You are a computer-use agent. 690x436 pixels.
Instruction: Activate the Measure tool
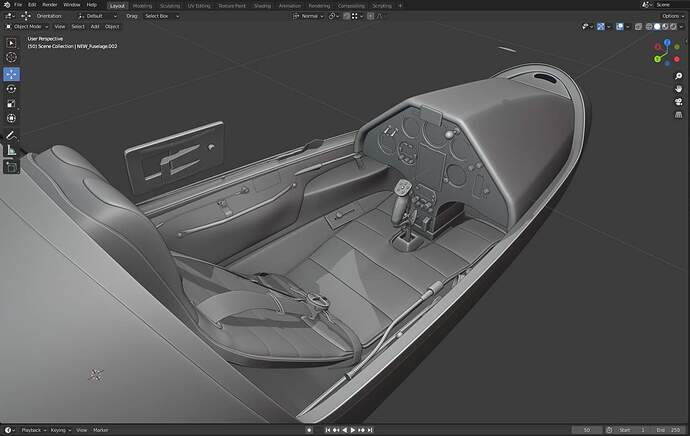pos(12,150)
